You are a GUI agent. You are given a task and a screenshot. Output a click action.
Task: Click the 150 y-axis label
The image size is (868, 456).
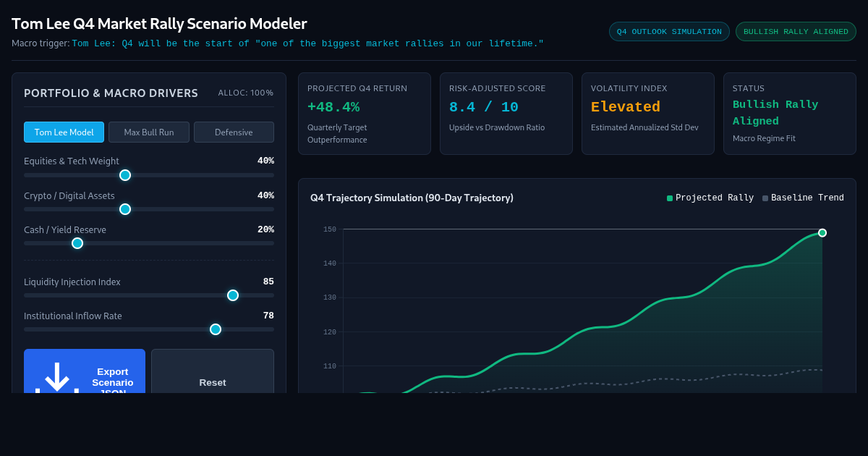(330, 229)
